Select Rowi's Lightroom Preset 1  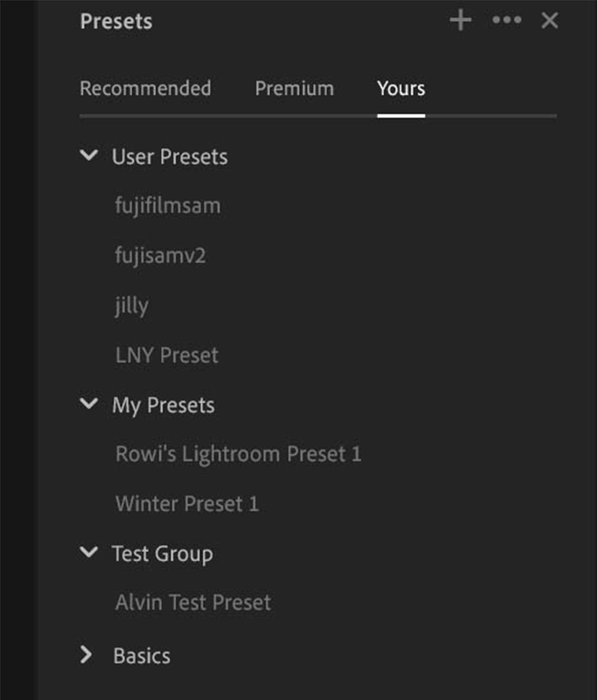tap(238, 455)
